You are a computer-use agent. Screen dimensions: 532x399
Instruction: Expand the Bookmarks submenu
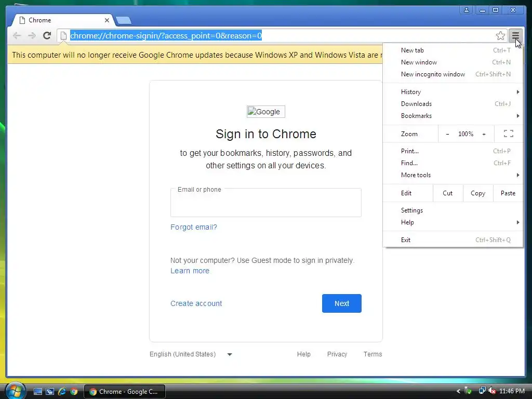click(453, 116)
